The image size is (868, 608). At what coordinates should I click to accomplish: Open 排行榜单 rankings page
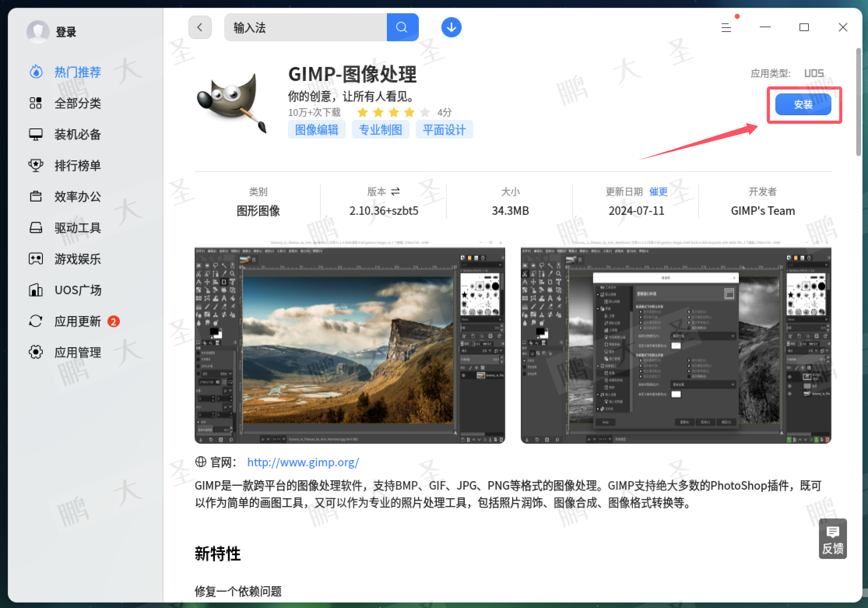pos(77,165)
